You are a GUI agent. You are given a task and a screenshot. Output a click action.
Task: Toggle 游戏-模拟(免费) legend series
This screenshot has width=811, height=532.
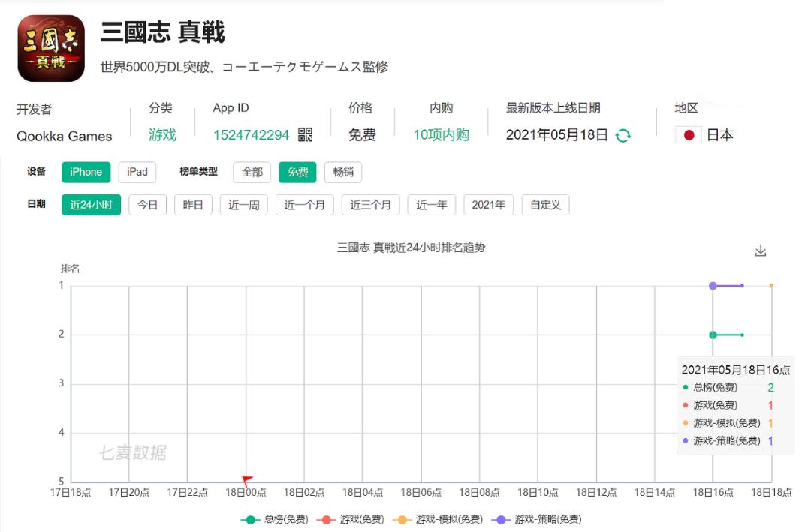point(438,519)
